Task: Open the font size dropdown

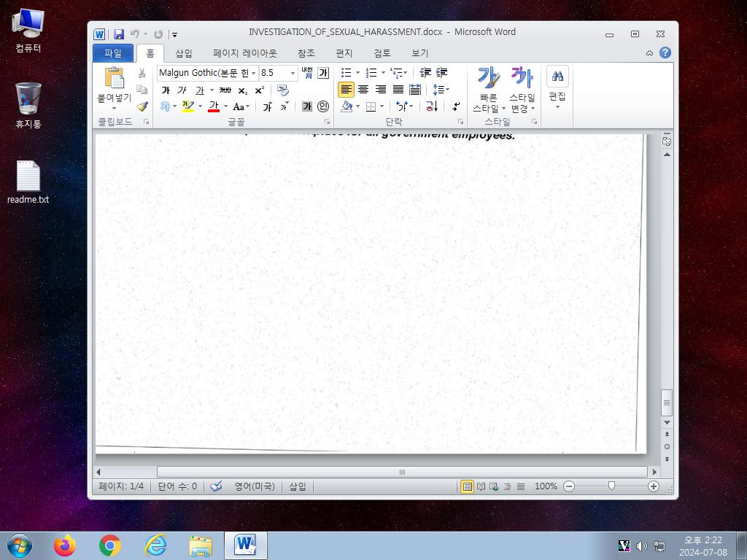Action: pos(293,73)
